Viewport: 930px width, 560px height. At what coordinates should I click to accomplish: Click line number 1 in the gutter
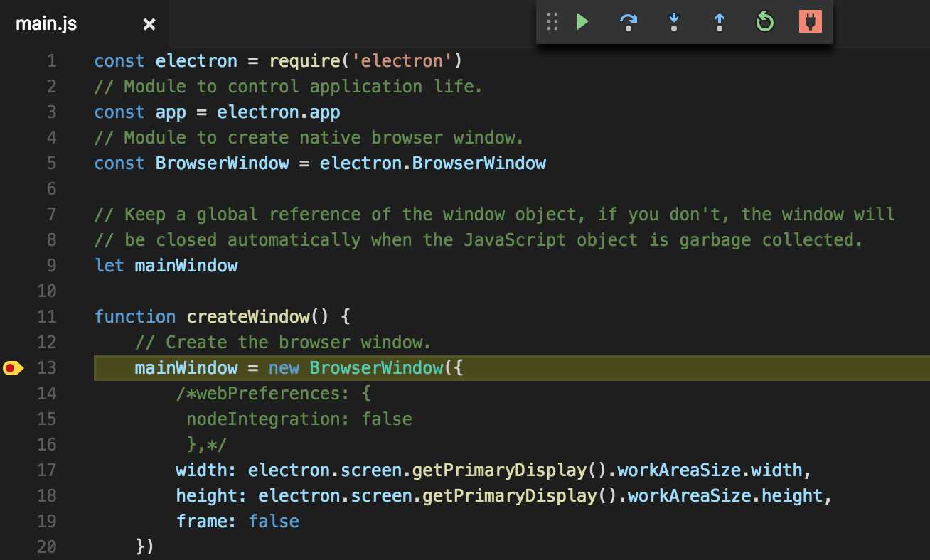tap(51, 61)
